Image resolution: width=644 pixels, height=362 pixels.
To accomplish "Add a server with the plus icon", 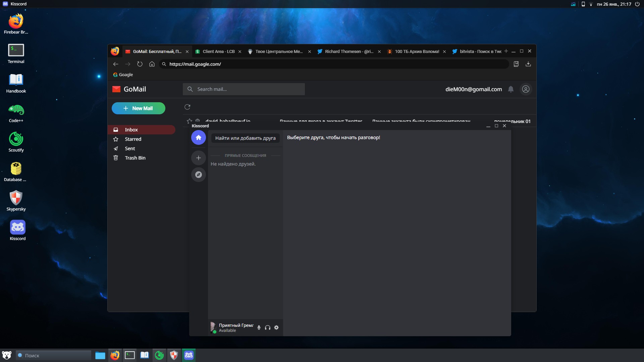I will point(198,158).
